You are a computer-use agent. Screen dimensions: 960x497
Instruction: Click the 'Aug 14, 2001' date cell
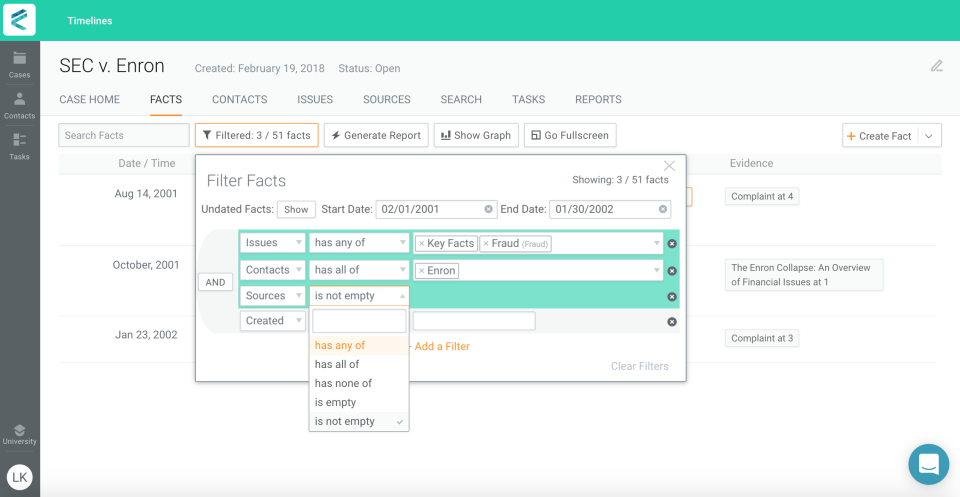[146, 193]
